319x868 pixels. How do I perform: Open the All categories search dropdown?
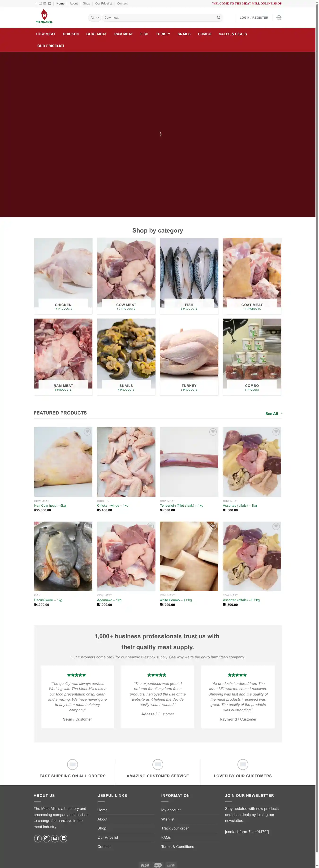[95, 17]
